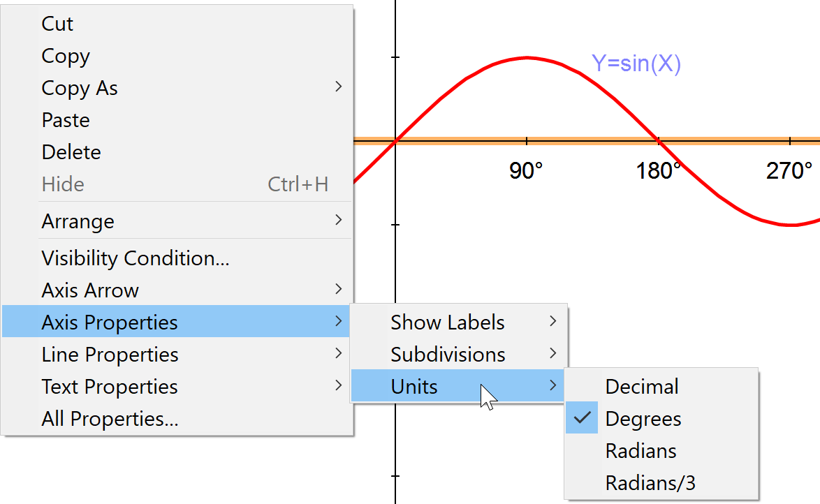Expand the Line Properties submenu
Image resolution: width=820 pixels, height=504 pixels.
pos(110,355)
